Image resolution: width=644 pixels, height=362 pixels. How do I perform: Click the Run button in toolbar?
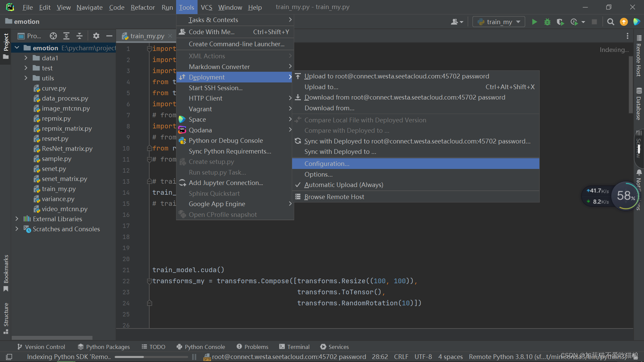pos(534,22)
